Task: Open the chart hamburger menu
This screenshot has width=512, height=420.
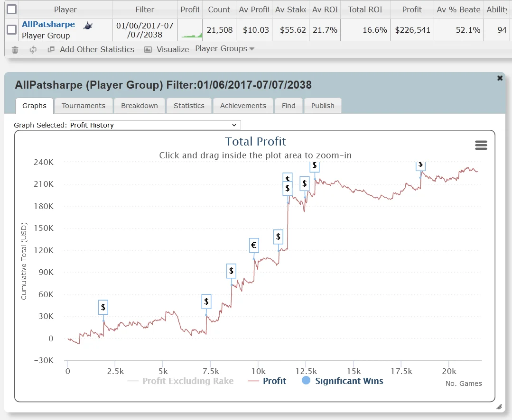Action: pos(481,146)
